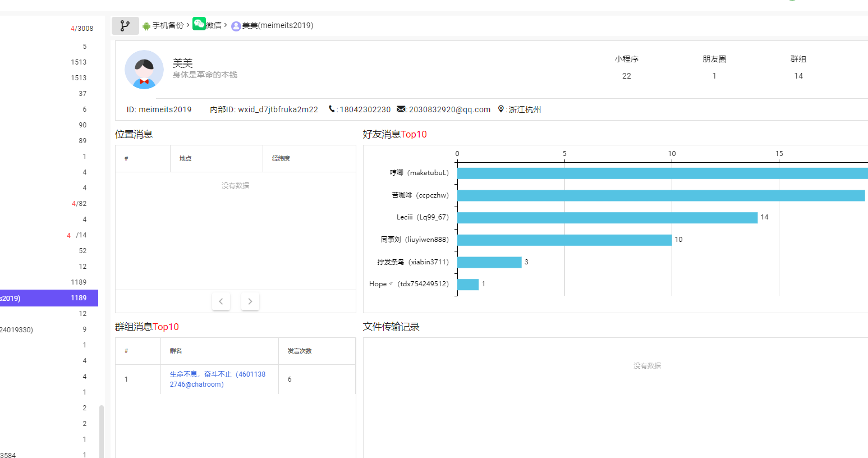
Task: Click the speech count 6 cell
Action: coord(317,379)
